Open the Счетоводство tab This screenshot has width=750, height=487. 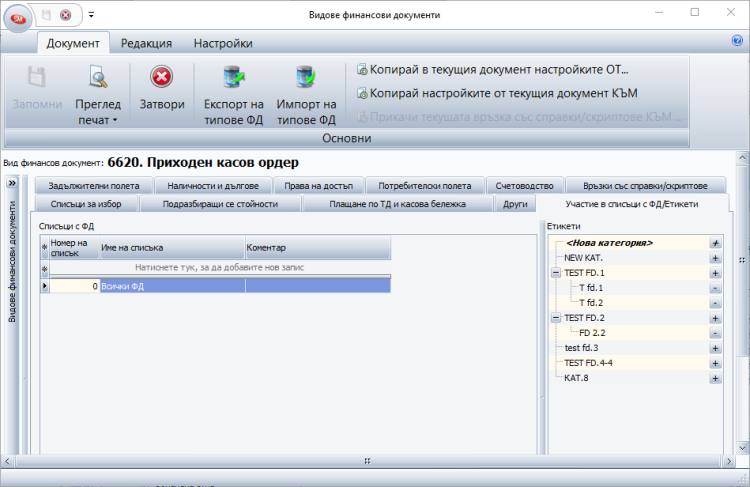pos(524,186)
